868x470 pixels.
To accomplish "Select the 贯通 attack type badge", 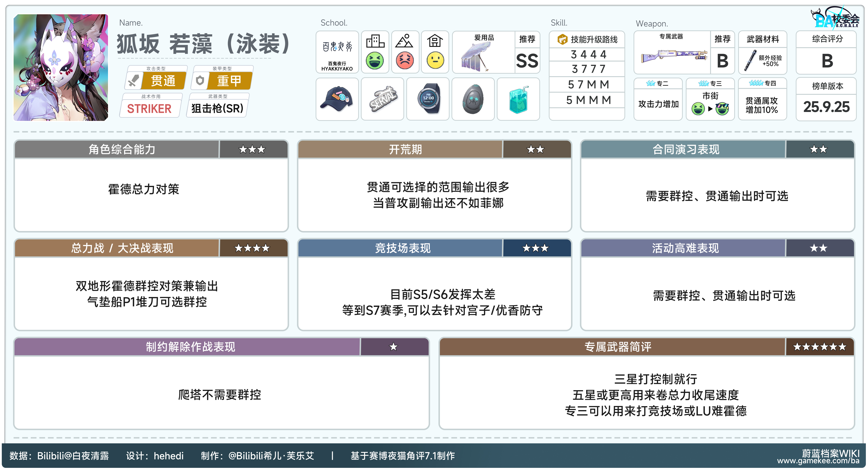I will tap(163, 81).
